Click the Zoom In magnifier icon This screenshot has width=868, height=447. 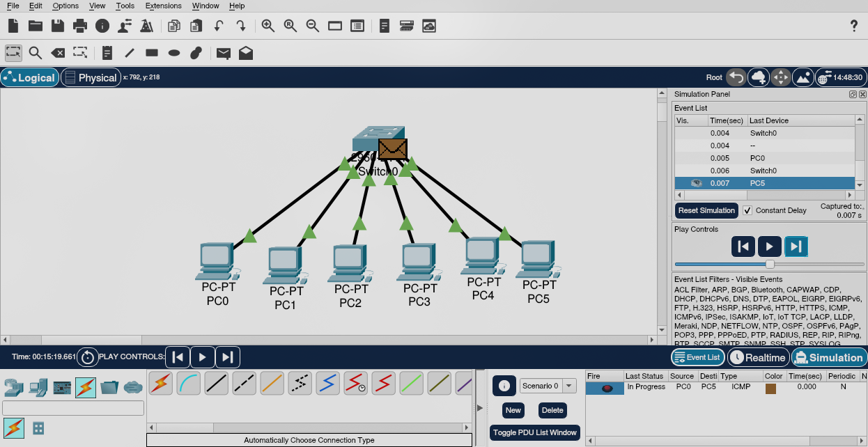click(268, 26)
